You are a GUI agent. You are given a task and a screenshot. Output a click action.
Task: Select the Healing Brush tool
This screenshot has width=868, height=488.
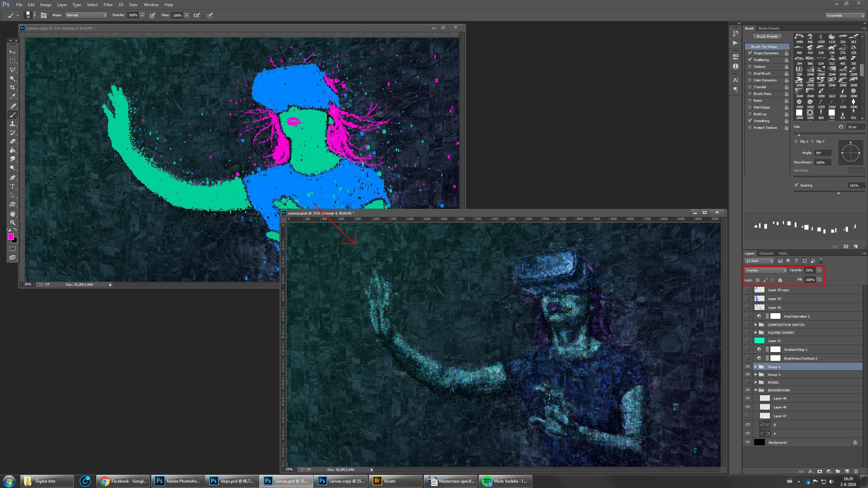point(13,106)
